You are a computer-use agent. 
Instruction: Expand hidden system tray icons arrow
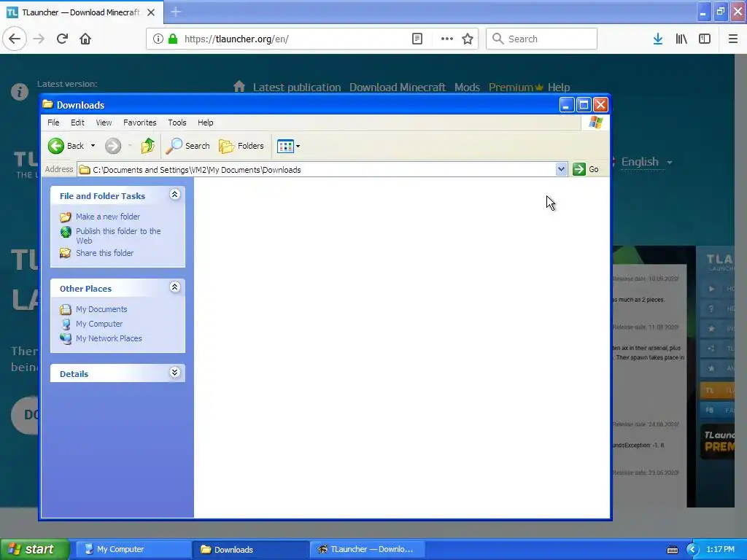click(692, 550)
